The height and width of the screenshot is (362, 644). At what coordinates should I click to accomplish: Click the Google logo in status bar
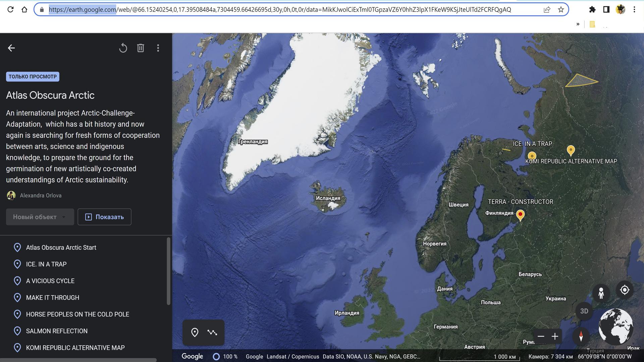pos(192,356)
